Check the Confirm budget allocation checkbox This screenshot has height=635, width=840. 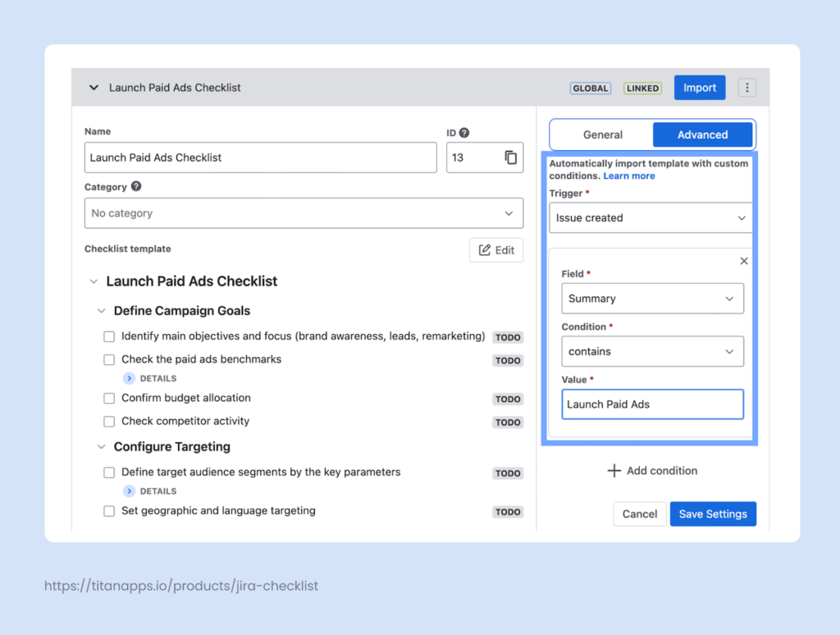coord(109,399)
